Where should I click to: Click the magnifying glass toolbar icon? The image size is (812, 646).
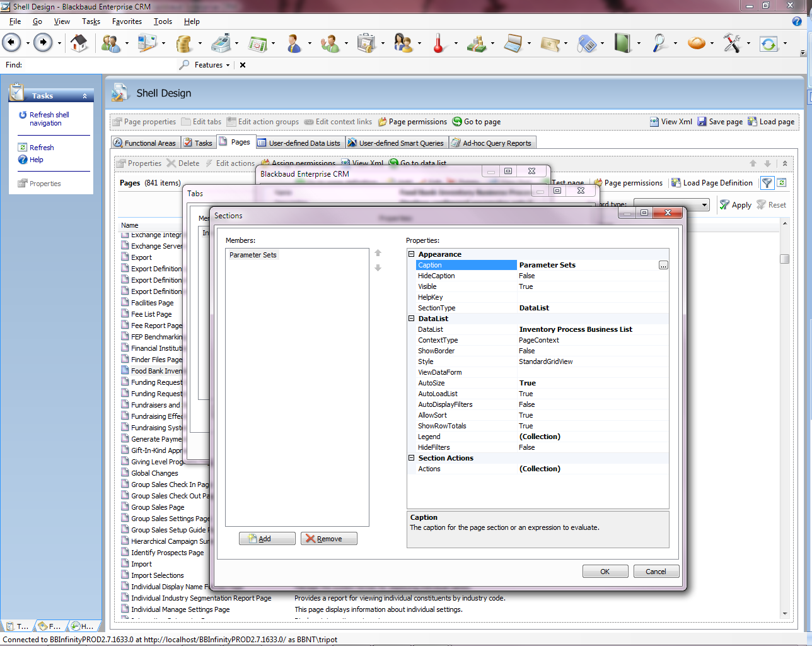point(659,43)
